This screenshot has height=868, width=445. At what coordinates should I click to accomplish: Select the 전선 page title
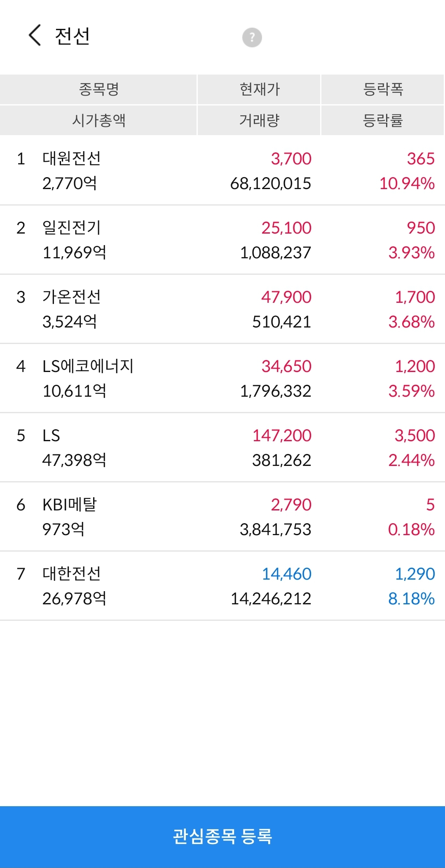(x=72, y=36)
